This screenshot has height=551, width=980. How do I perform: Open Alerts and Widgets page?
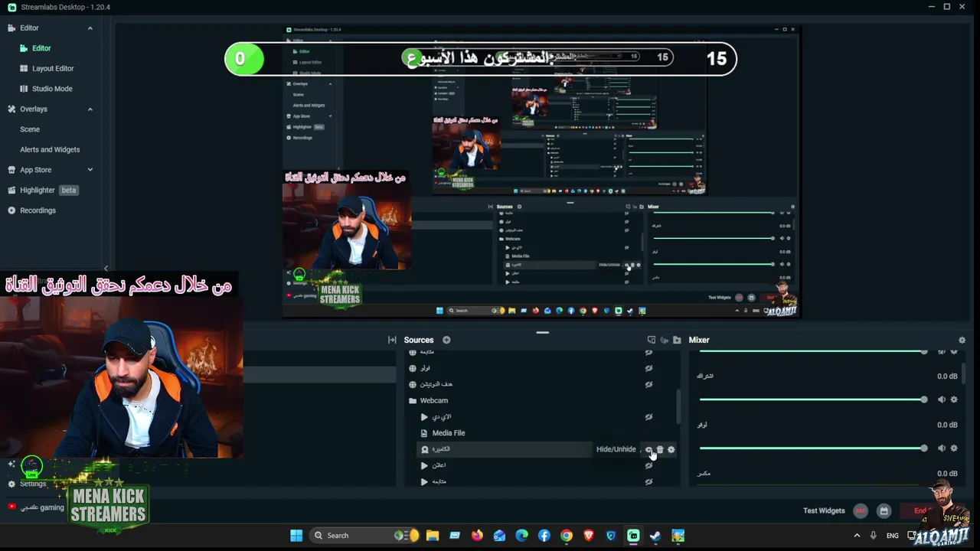[50, 149]
